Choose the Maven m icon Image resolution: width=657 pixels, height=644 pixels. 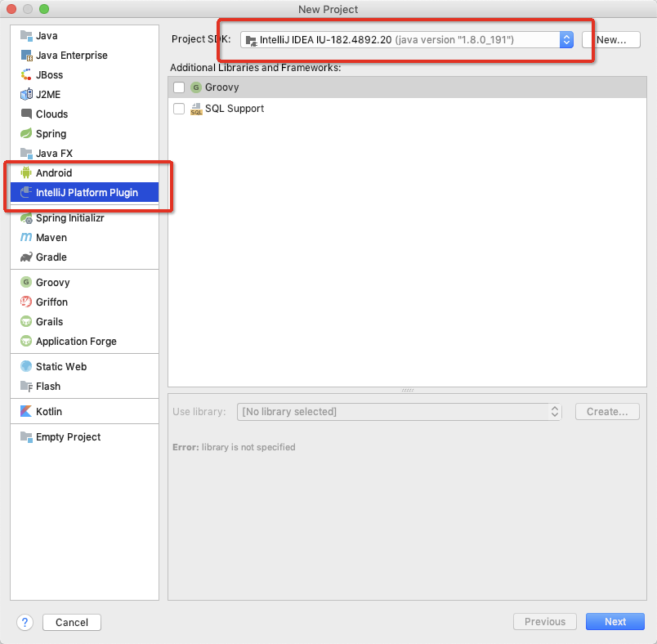click(26, 237)
